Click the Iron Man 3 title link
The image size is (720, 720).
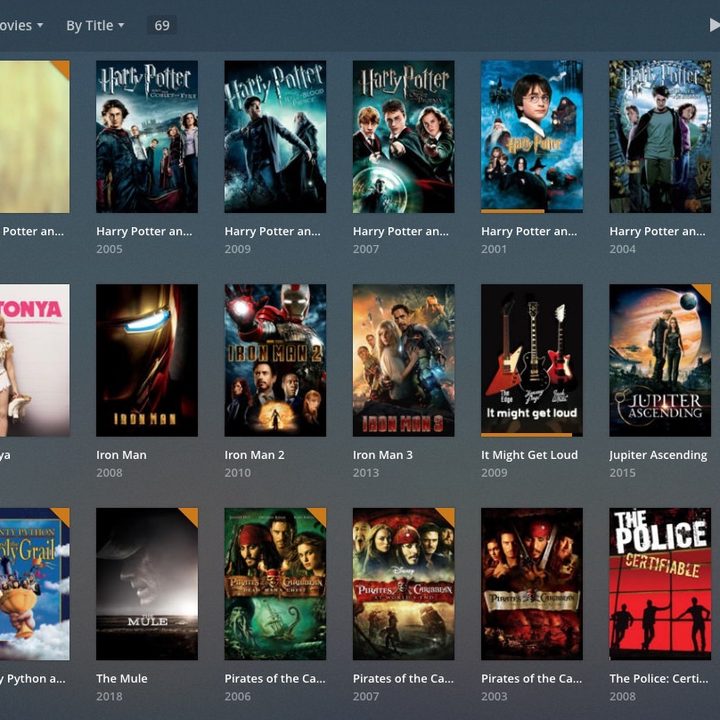point(382,455)
